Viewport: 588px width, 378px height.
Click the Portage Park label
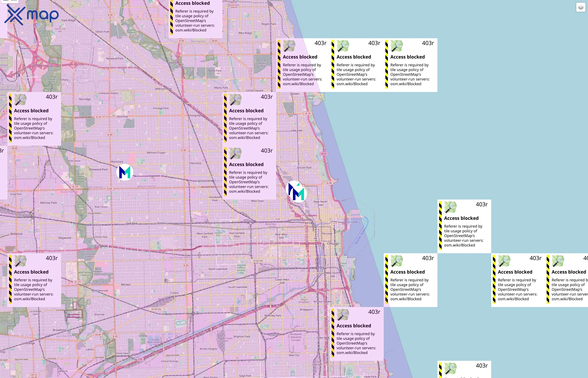pyautogui.click(x=161, y=108)
